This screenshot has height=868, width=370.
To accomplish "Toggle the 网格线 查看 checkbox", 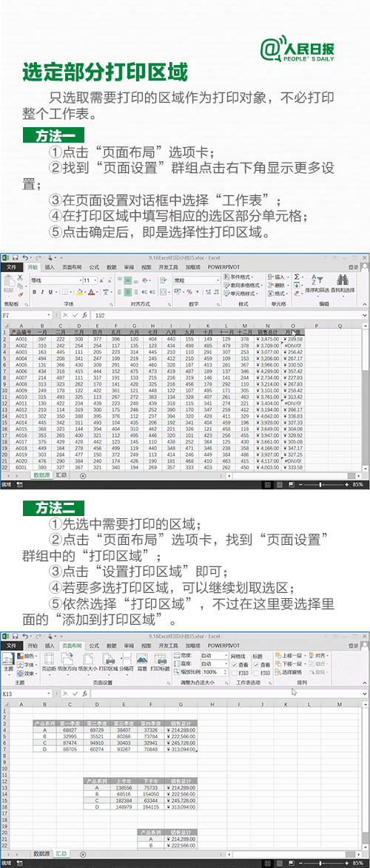I will [x=235, y=665].
